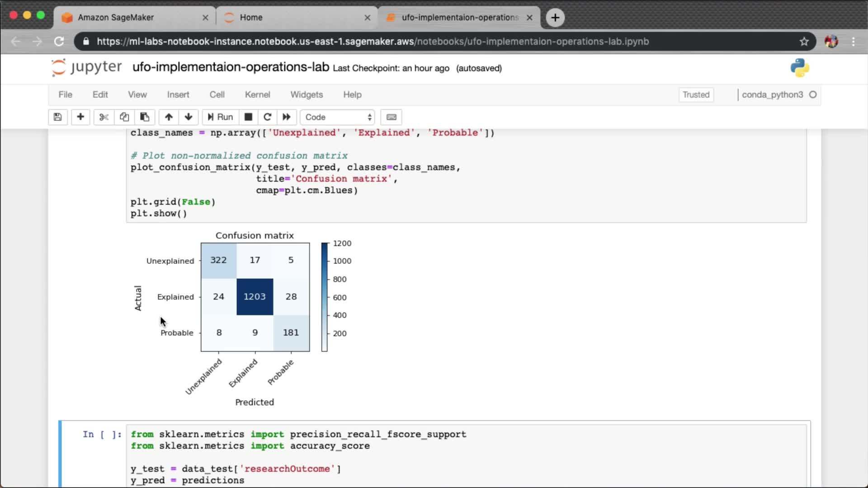Viewport: 868px width, 488px height.
Task: Open the Widgets menu
Action: click(307, 94)
